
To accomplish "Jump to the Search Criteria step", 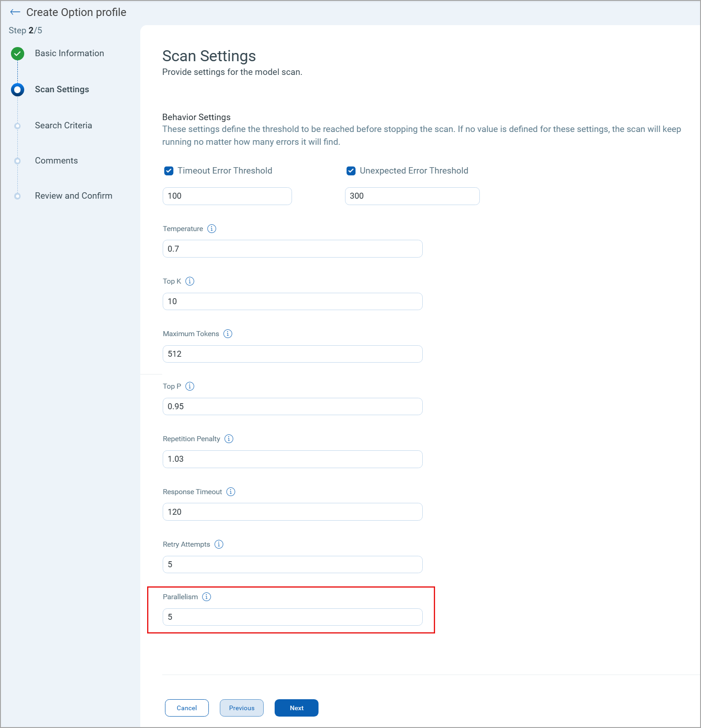I will (x=64, y=126).
